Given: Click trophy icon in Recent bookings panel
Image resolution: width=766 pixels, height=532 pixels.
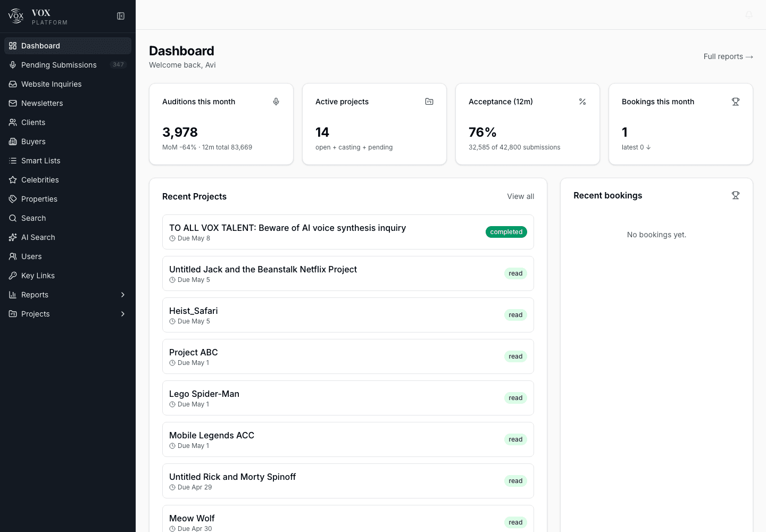Looking at the screenshot, I should 736,195.
